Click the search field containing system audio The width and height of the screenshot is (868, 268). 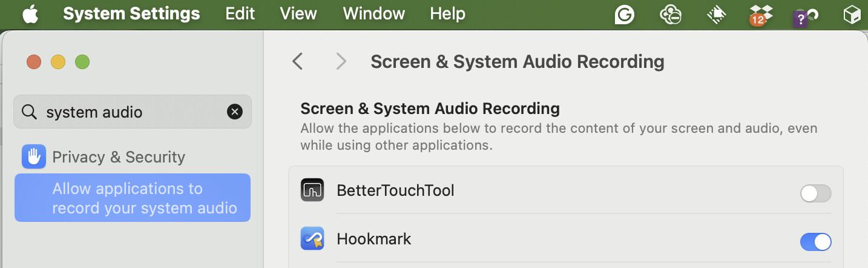[x=133, y=112]
